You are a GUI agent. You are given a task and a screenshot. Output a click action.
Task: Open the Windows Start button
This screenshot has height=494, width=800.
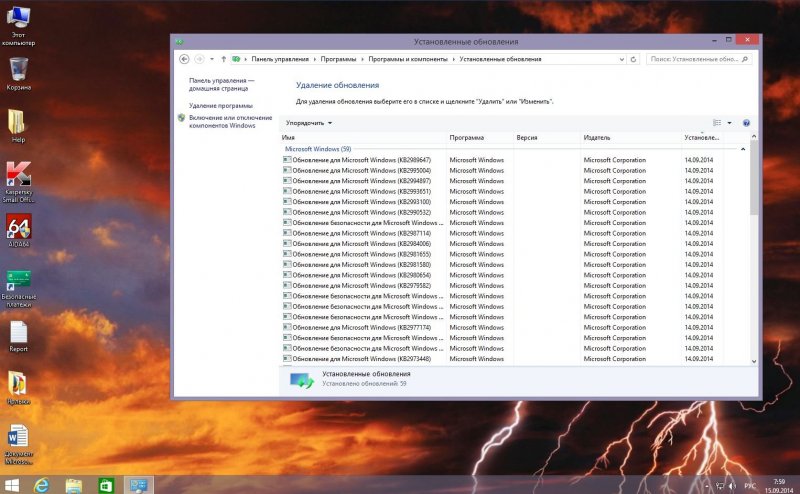(11, 485)
